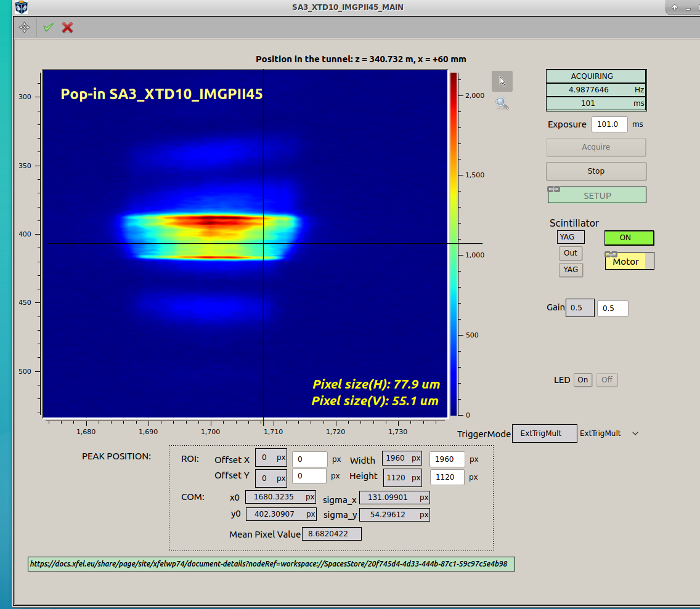Click the Karabo app icon in title bar
The width and height of the screenshot is (700, 609).
21,7
